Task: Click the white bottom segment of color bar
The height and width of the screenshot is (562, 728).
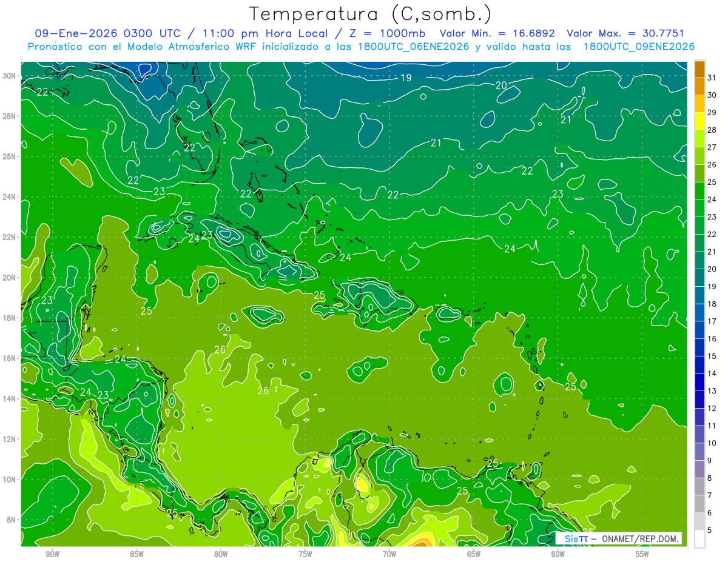Action: (x=699, y=539)
